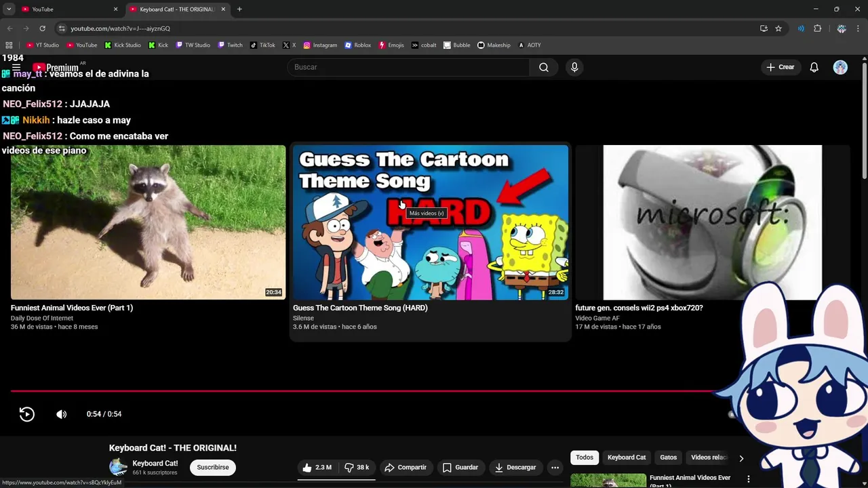Play Funniest Animal Videos Ever raccoon thumbnail

[x=148, y=222]
